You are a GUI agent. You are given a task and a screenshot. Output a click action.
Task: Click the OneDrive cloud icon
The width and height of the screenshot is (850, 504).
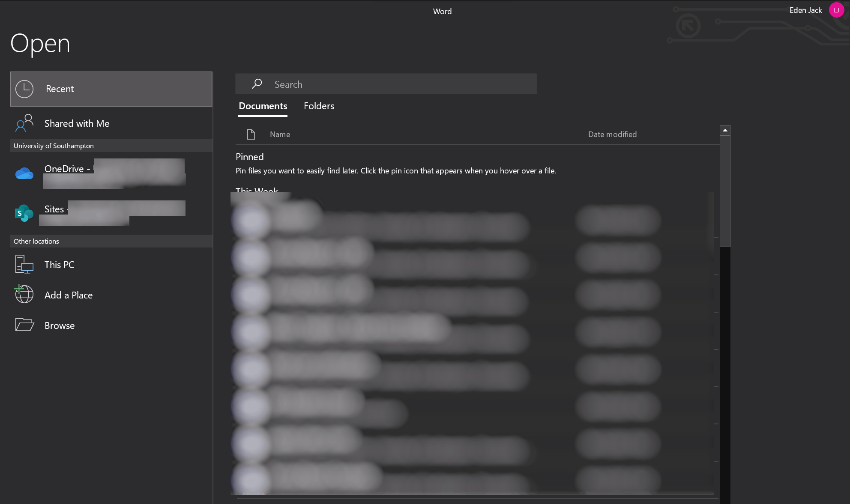24,173
